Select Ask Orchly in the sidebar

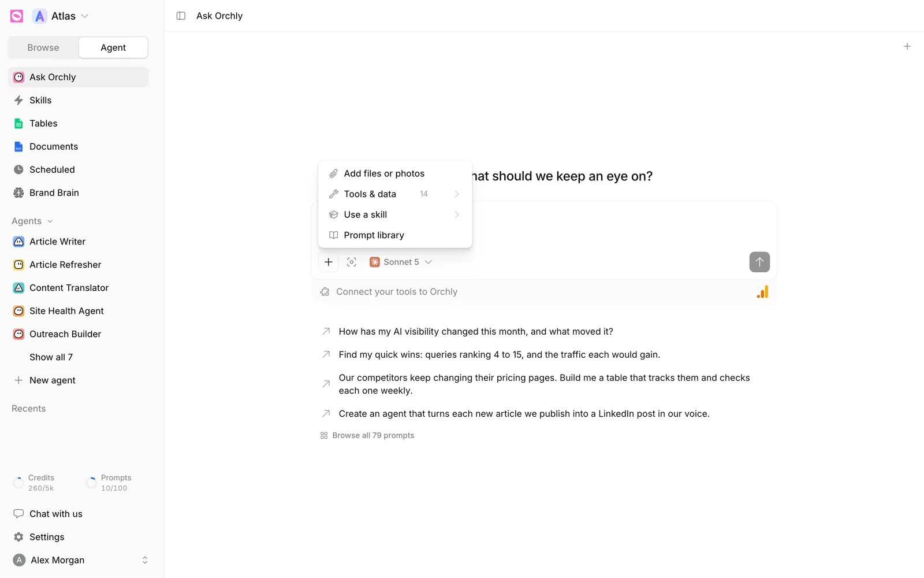(x=79, y=77)
